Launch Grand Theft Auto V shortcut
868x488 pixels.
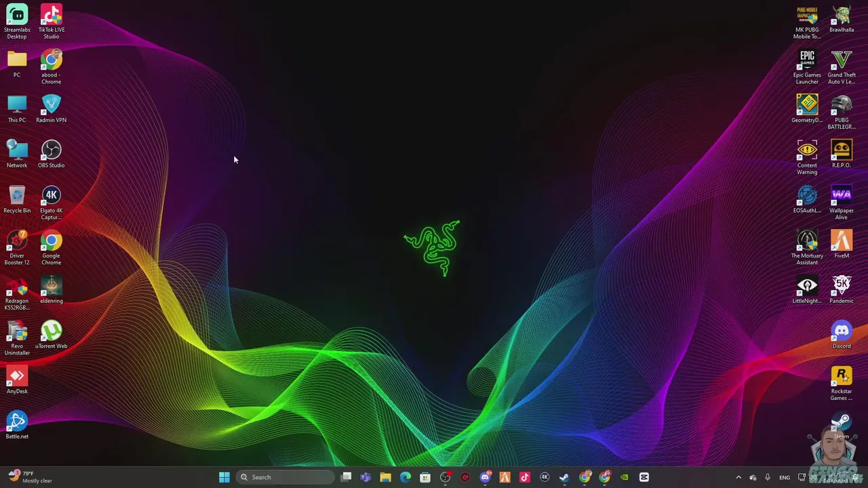(x=842, y=67)
